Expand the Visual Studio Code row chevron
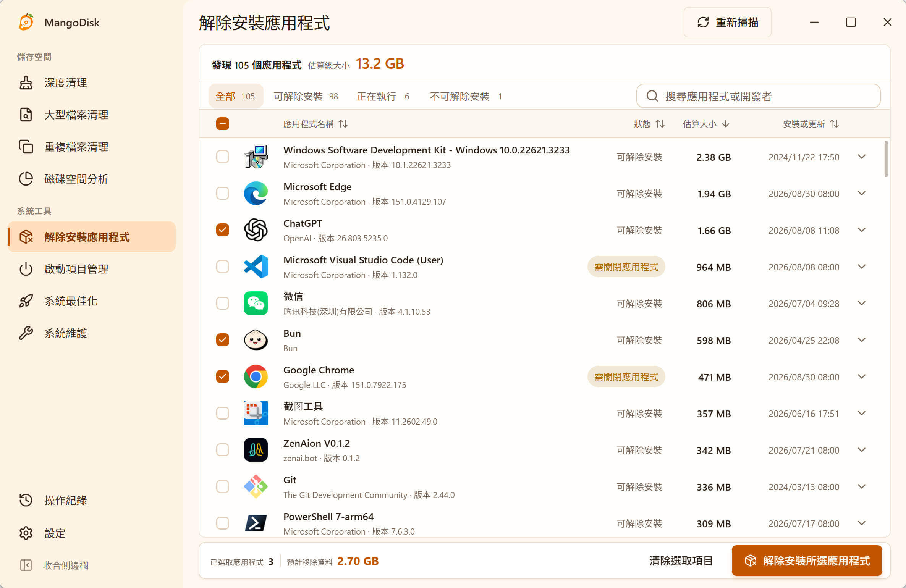Image resolution: width=906 pixels, height=588 pixels. click(x=862, y=267)
